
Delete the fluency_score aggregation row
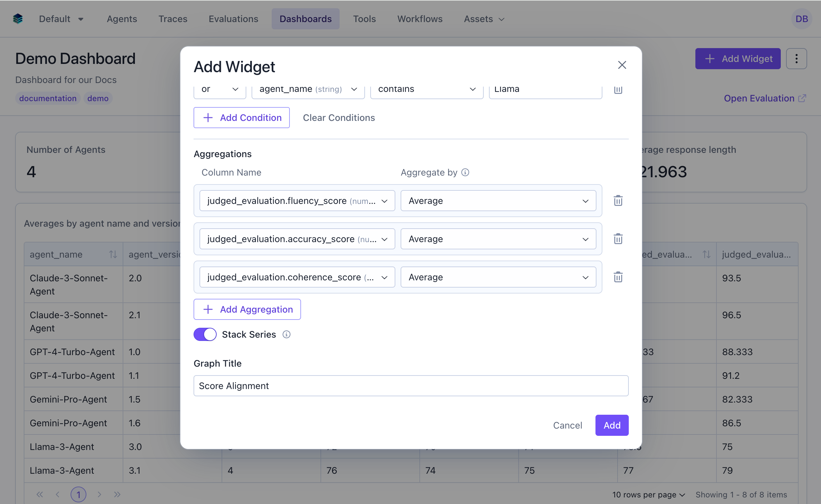click(618, 200)
